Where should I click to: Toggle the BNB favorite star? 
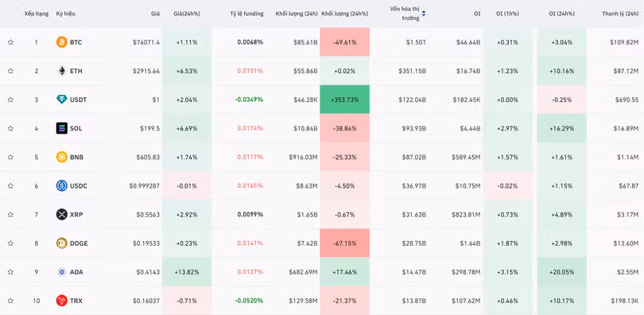click(x=10, y=157)
